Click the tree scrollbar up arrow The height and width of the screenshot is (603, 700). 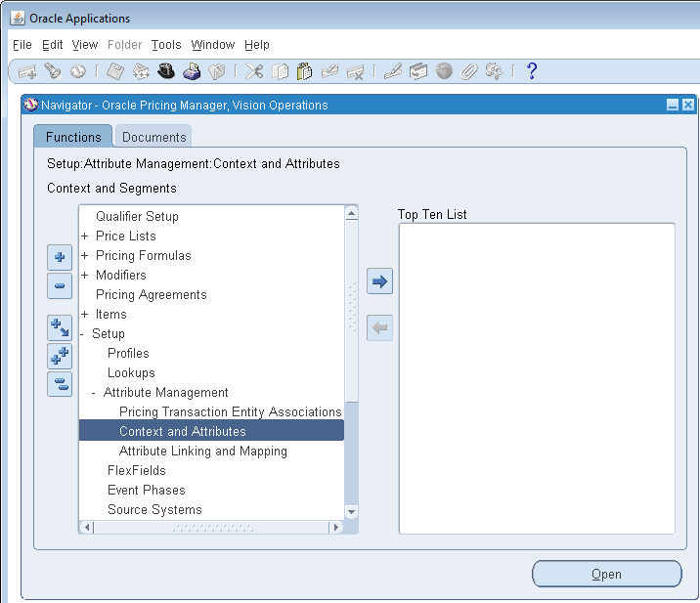351,213
